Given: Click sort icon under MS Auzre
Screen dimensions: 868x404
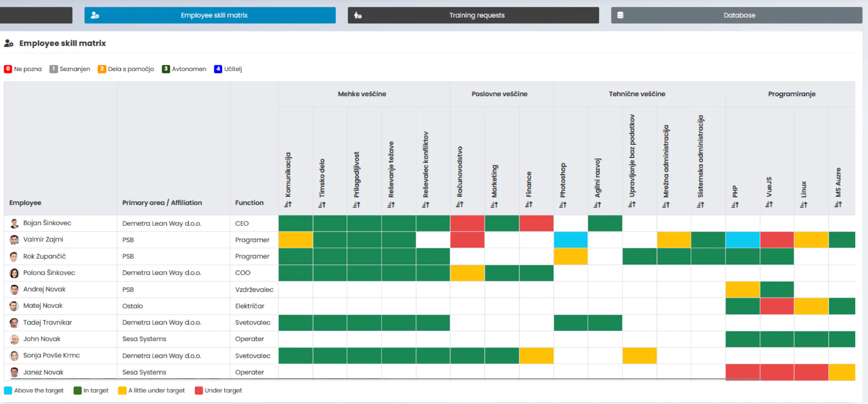Looking at the screenshot, I should pos(838,204).
